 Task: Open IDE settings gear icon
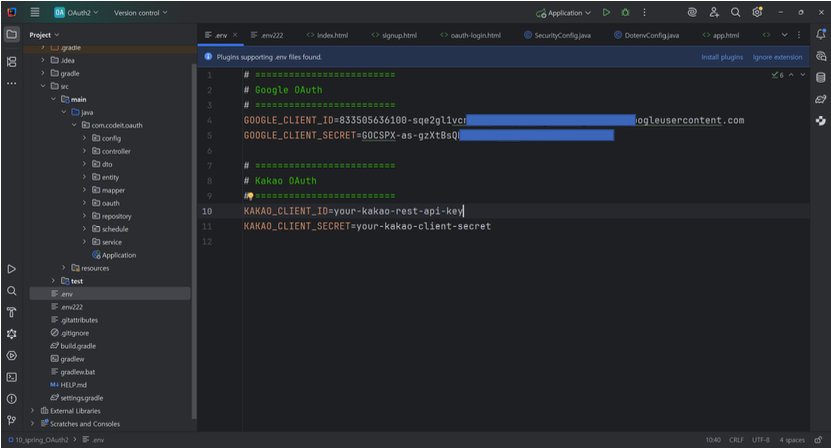click(757, 12)
